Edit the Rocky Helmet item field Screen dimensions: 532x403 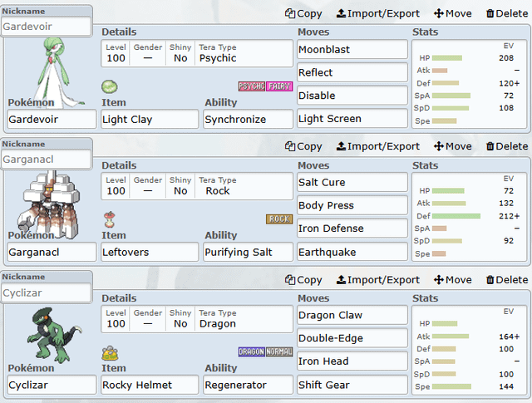tap(150, 385)
